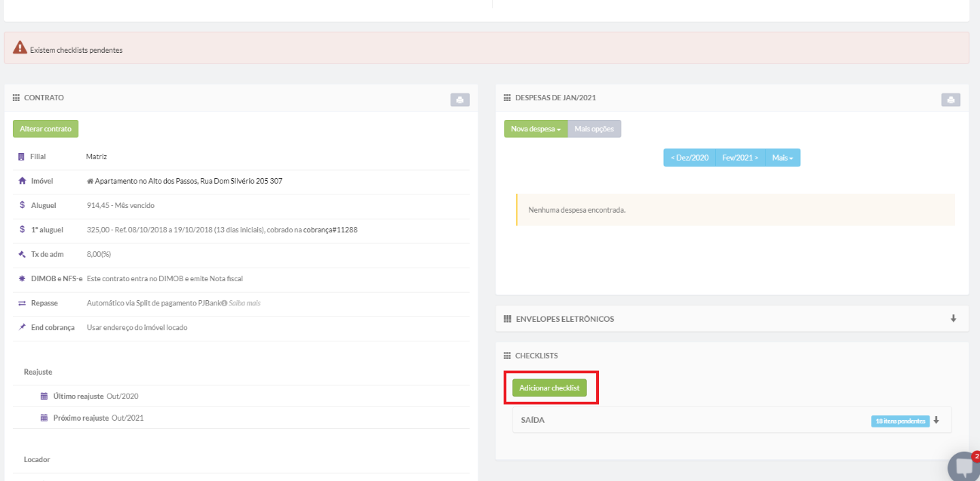Click the Adicionar checklist button
The image size is (980, 481).
tap(549, 388)
